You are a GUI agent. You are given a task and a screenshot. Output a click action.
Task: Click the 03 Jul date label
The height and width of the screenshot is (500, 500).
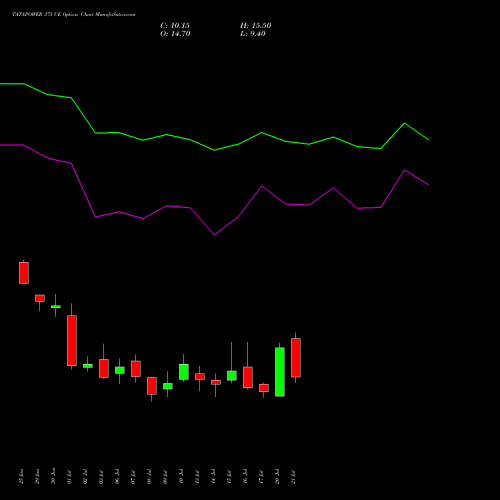tap(101, 476)
